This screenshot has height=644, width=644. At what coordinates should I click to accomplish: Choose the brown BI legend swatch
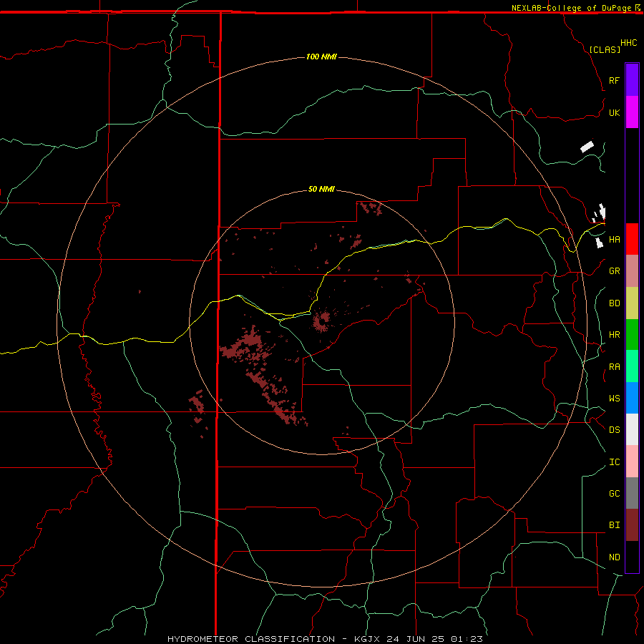pyautogui.click(x=632, y=525)
